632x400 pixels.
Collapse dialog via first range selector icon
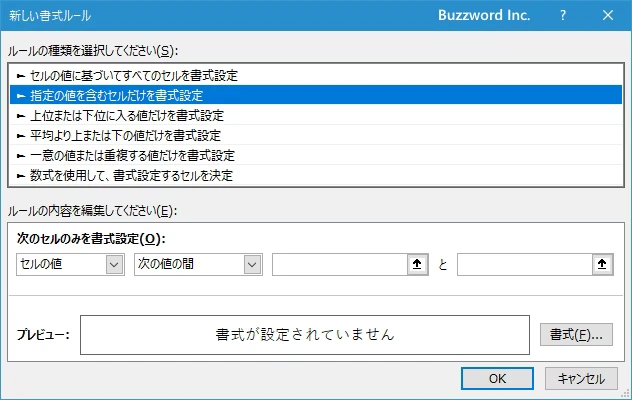coord(417,265)
